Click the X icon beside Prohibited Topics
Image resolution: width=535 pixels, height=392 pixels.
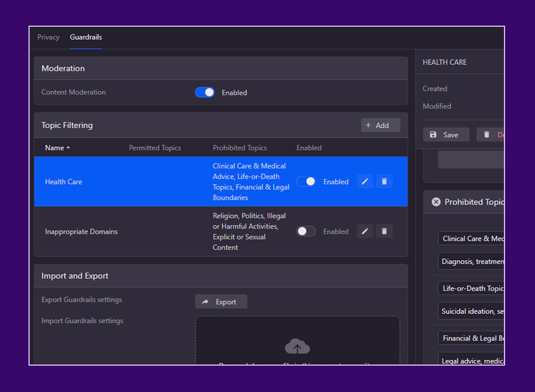point(436,202)
